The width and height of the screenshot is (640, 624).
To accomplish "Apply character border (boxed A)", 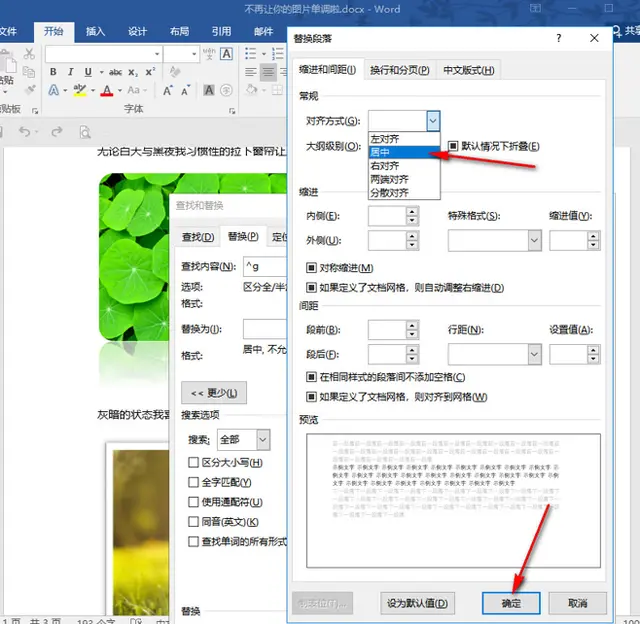I will click(227, 54).
